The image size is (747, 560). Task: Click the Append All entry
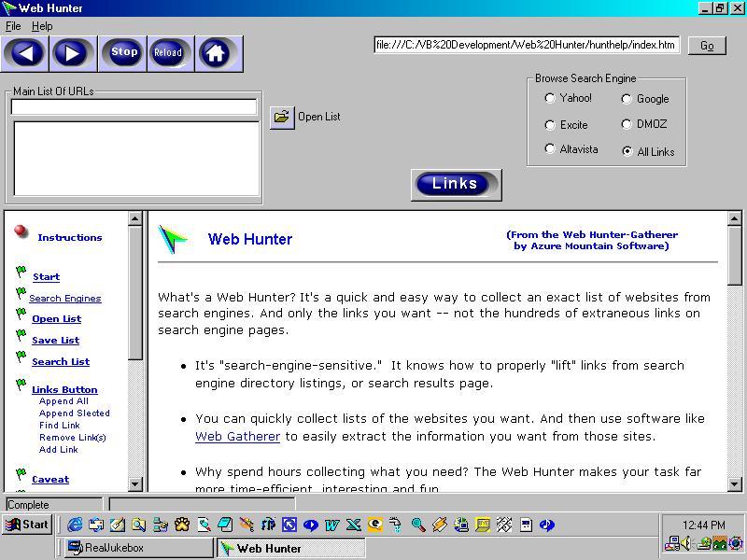(63, 401)
